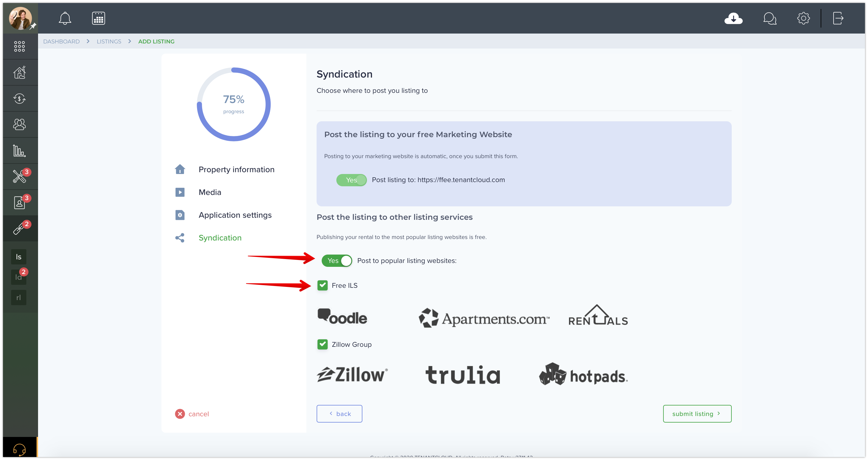Screen dimensions: 868x460
Task: Click the Rentals logo
Action: pos(598,315)
